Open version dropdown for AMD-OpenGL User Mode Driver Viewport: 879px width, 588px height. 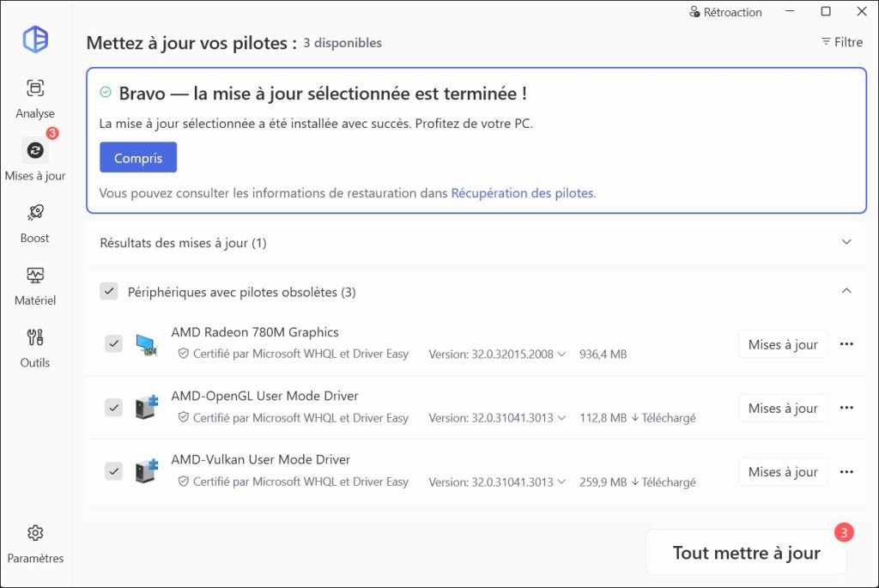coord(561,418)
